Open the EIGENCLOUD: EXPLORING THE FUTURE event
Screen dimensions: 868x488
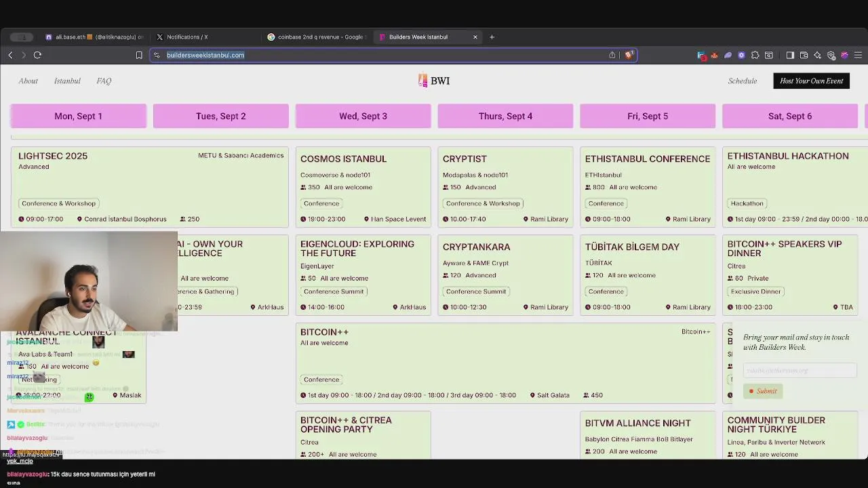[x=357, y=248]
